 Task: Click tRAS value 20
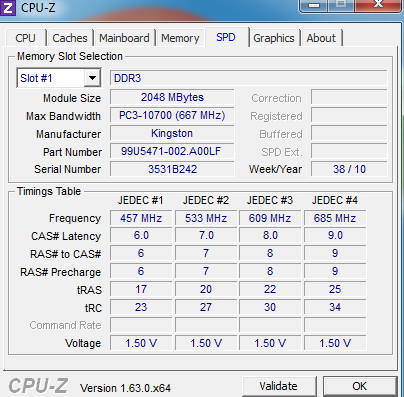point(206,289)
